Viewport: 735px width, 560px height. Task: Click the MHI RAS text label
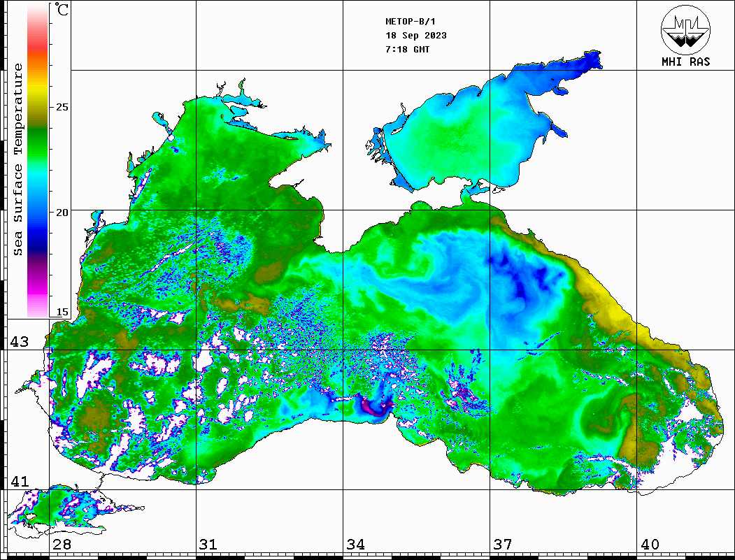click(685, 62)
